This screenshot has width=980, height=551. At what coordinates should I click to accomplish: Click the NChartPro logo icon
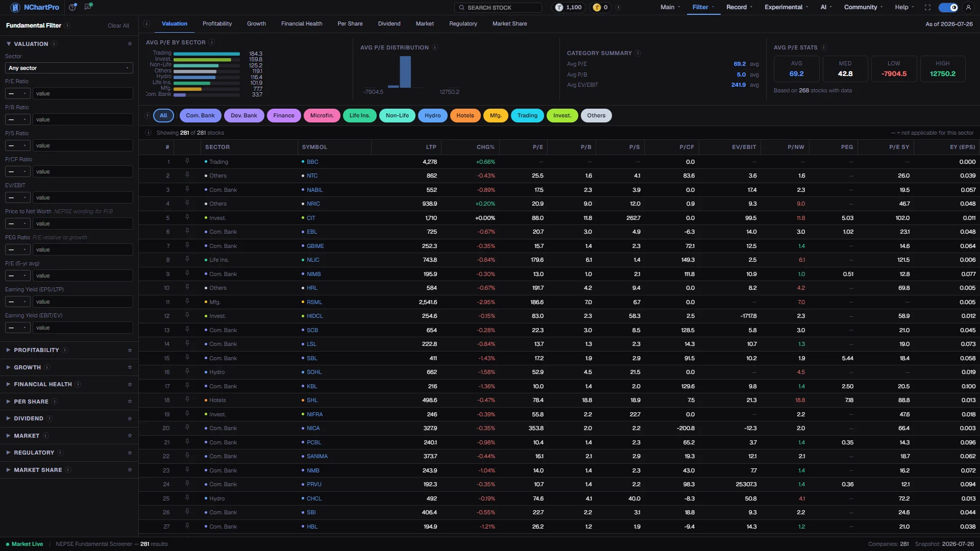click(15, 7)
